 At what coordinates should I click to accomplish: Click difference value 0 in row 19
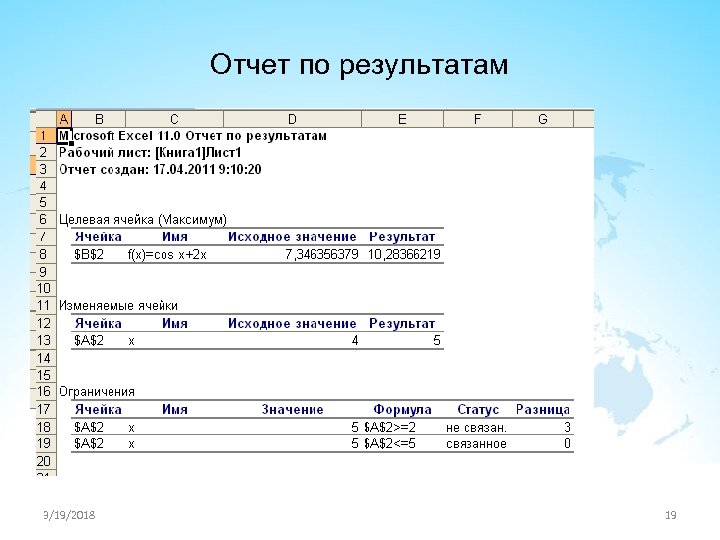(x=567, y=444)
